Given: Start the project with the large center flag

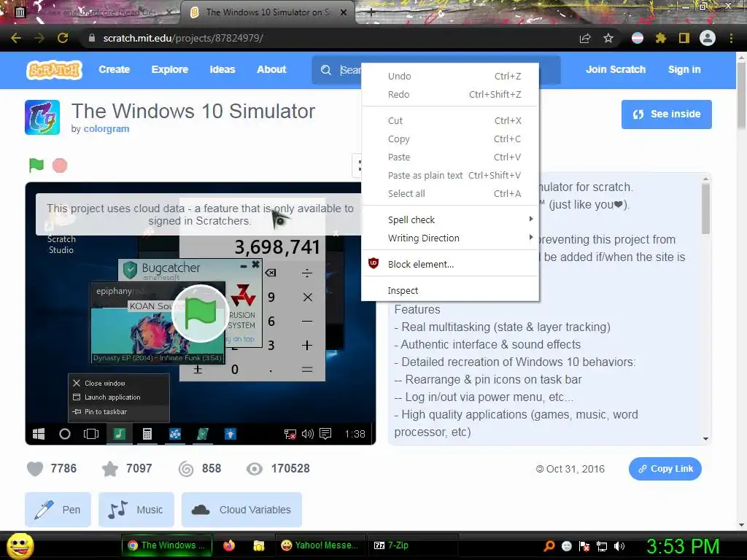Looking at the screenshot, I should point(200,314).
